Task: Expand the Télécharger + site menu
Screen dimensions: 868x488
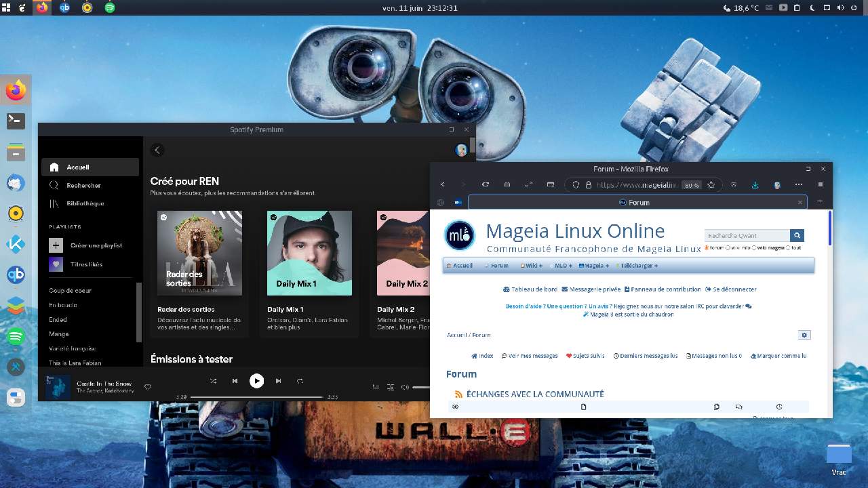Action: [637, 266]
